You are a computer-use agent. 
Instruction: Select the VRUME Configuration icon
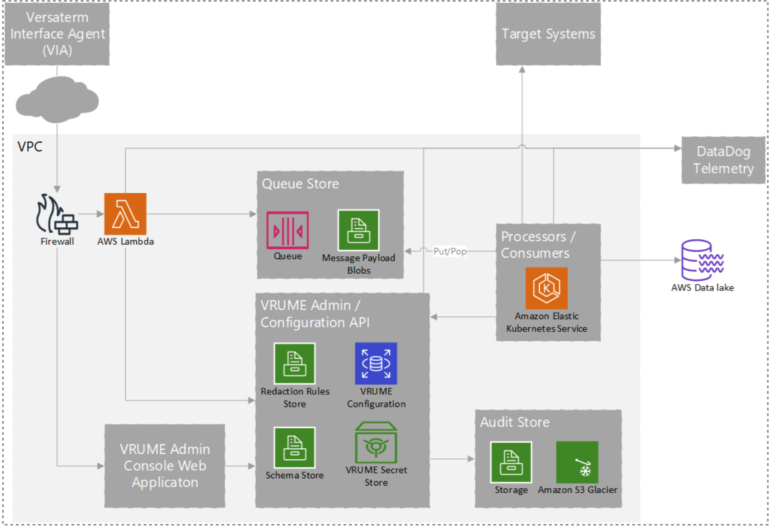[375, 364]
